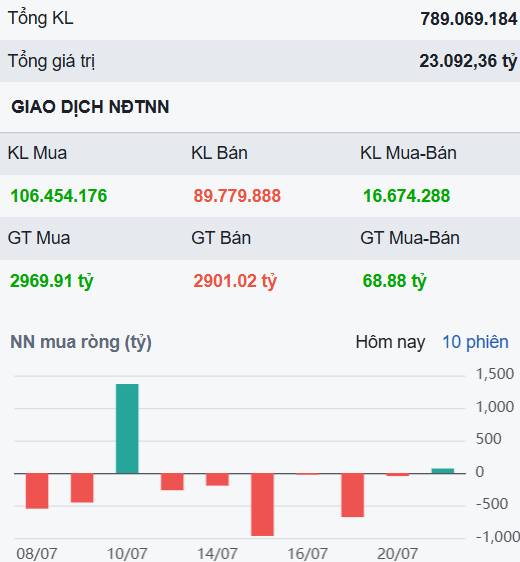Click the largest red bar near -1,000
This screenshot has width=520, height=562.
(262, 505)
